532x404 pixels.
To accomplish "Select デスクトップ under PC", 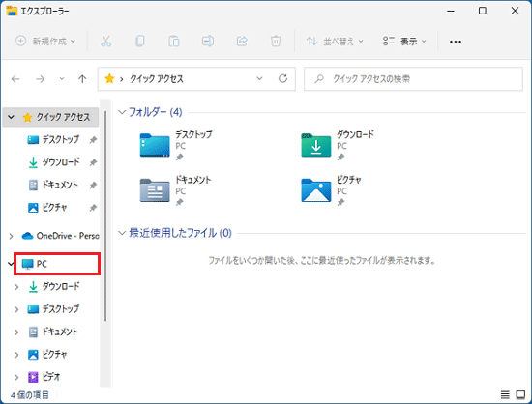I will pos(60,309).
